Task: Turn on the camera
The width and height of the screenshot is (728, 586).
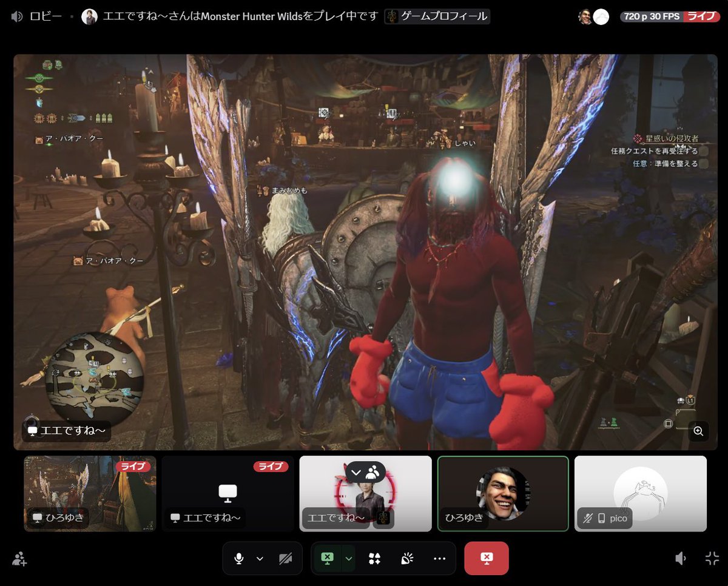Action: (285, 558)
